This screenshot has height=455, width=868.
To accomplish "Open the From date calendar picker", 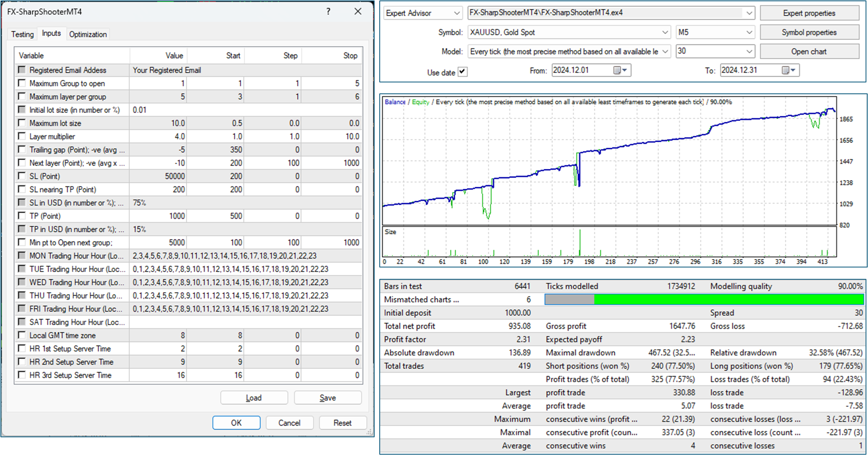I will [620, 70].
